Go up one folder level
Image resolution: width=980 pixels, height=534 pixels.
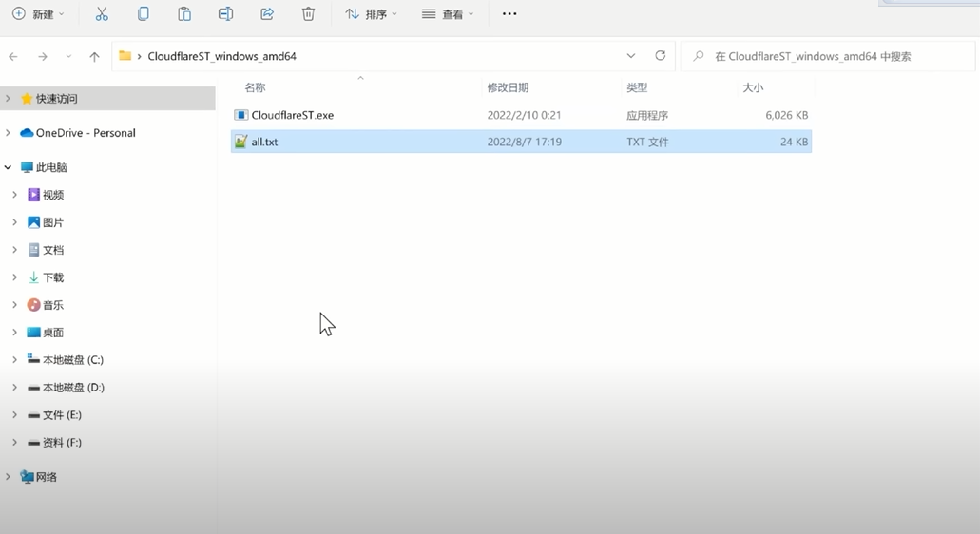pos(94,57)
